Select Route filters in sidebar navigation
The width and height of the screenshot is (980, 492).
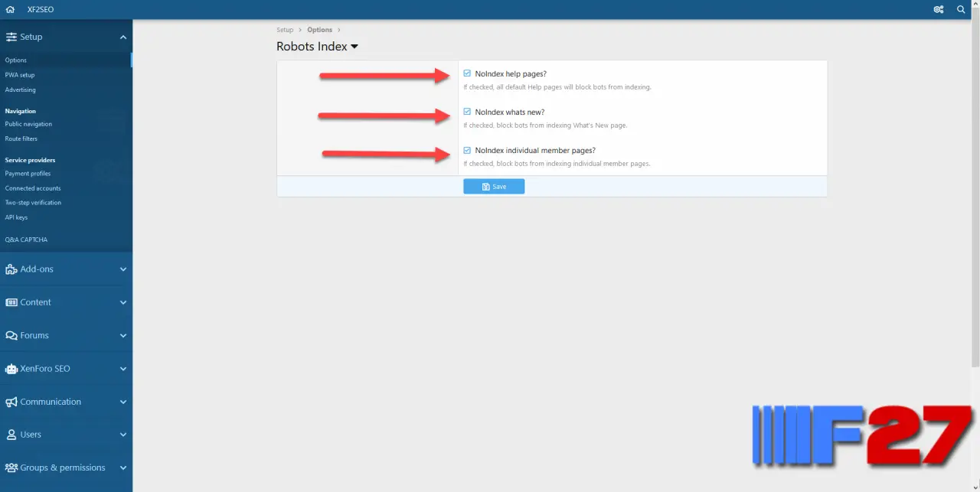coord(21,138)
